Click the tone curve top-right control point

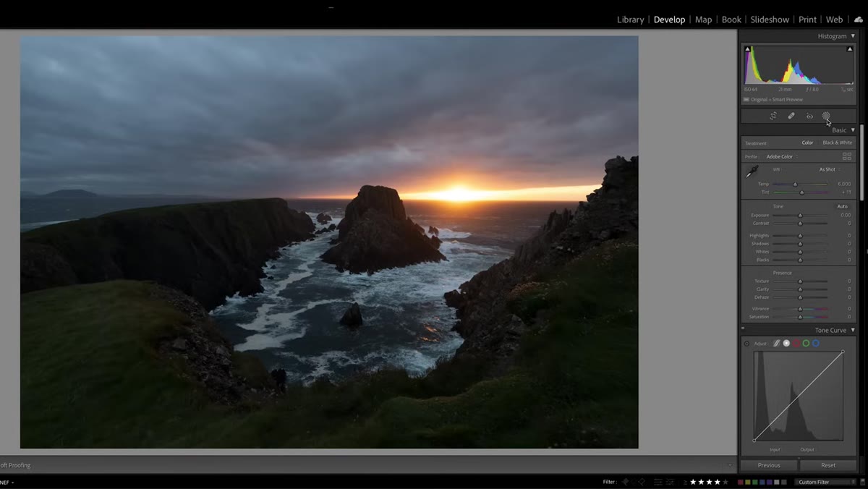pos(843,352)
